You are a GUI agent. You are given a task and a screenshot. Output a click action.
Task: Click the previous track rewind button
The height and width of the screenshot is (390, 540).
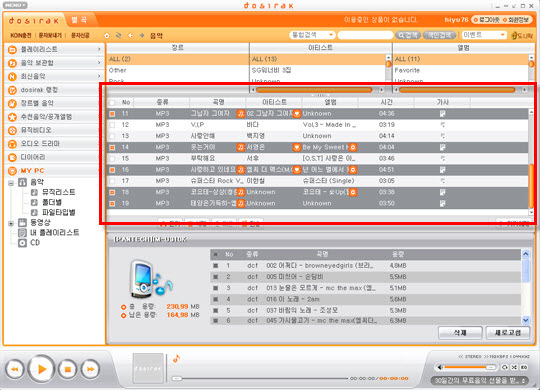pyautogui.click(x=15, y=369)
